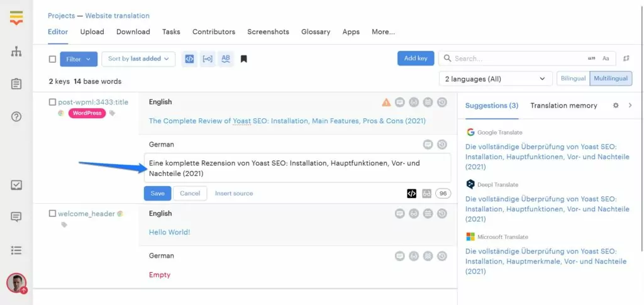Screen dimensions: 644x305
Task: Open the Filter dropdown
Action: (79, 59)
